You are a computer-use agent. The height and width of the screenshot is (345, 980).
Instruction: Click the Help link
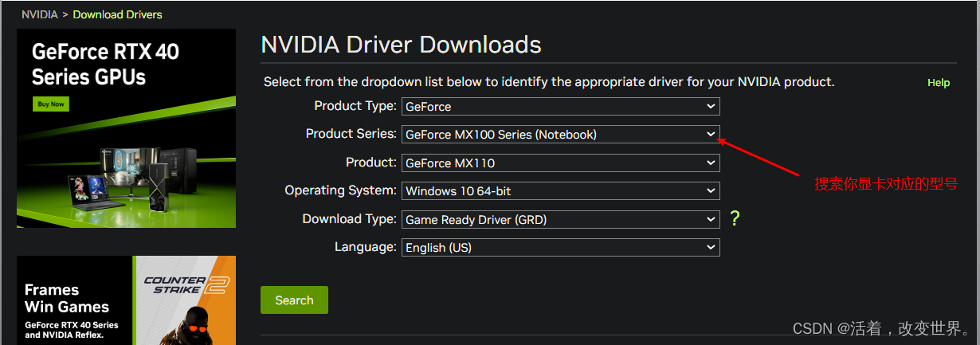939,83
